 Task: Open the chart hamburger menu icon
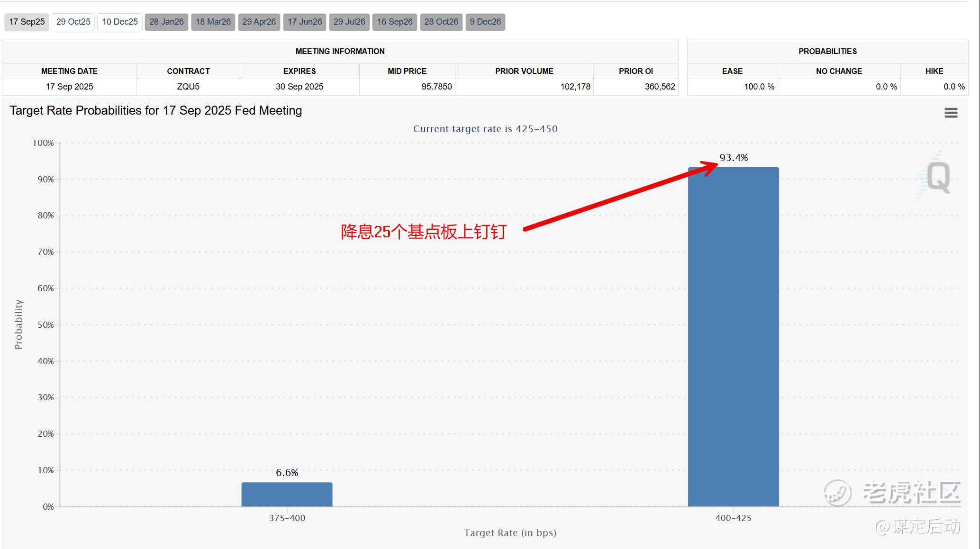(951, 113)
